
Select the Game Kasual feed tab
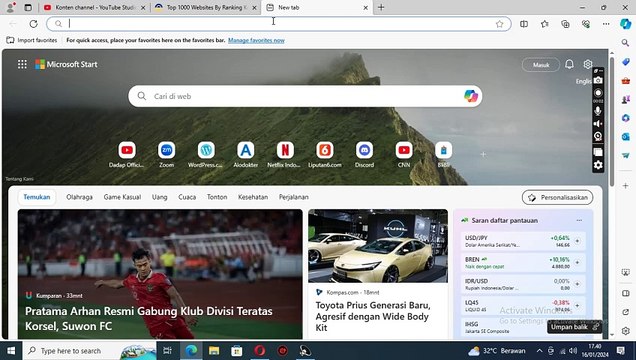click(122, 197)
